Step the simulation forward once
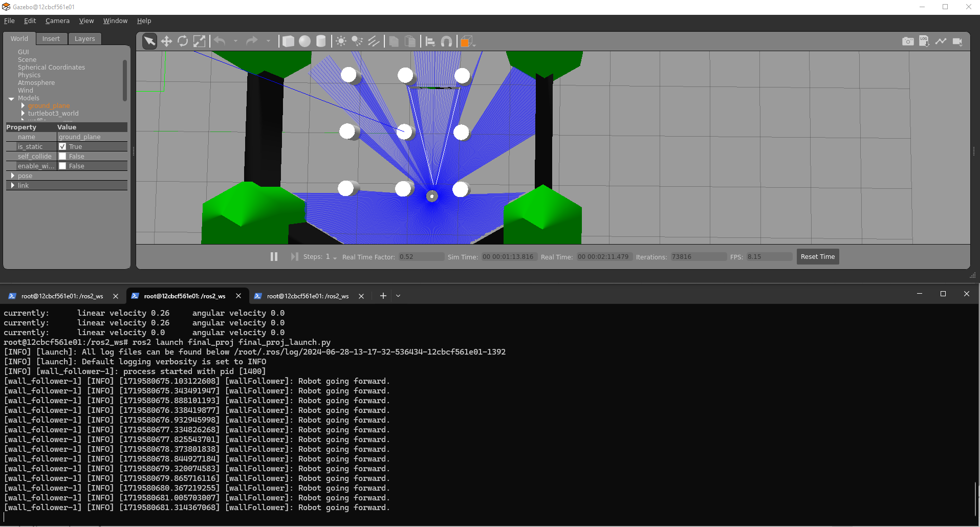 coord(294,256)
